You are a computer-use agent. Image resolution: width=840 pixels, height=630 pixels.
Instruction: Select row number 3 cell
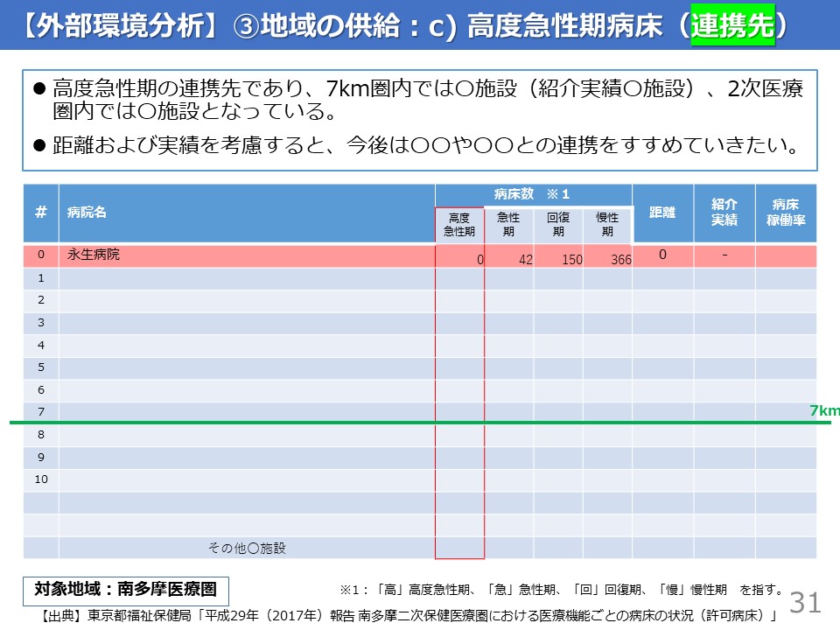coord(41,323)
